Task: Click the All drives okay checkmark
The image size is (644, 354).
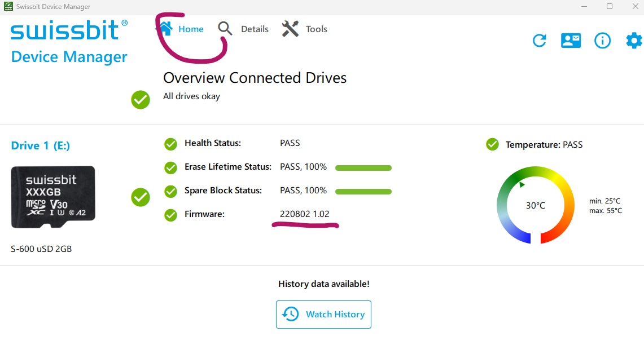Action: [141, 100]
